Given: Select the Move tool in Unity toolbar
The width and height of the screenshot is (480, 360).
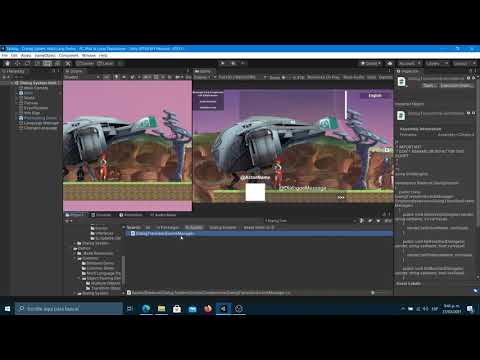Looking at the screenshot, I should 17,63.
